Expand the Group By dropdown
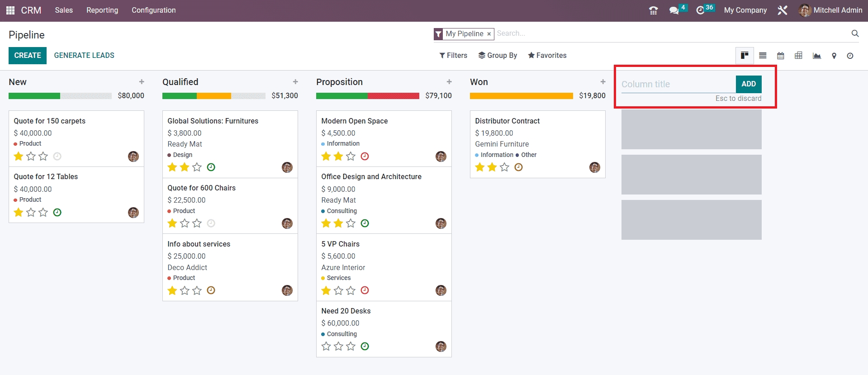The width and height of the screenshot is (868, 375). tap(498, 55)
